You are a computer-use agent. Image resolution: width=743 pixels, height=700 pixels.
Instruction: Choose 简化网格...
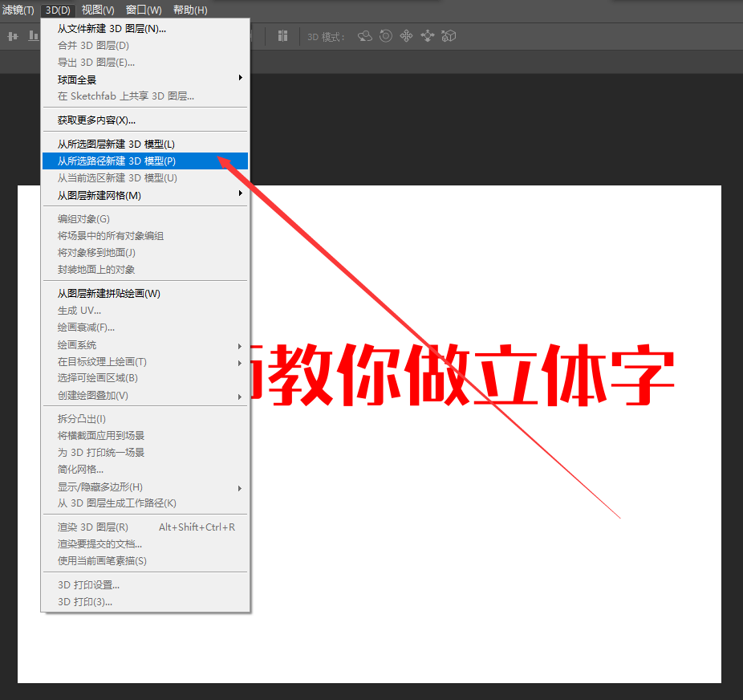coord(145,470)
